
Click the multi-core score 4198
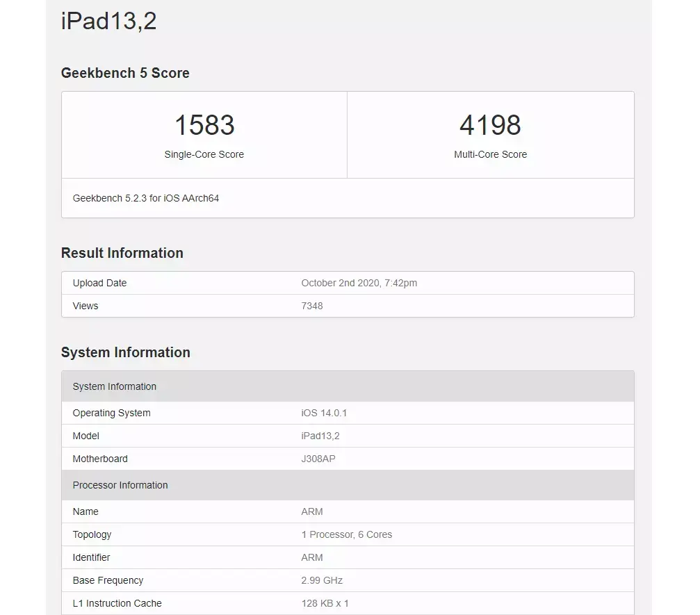click(490, 124)
